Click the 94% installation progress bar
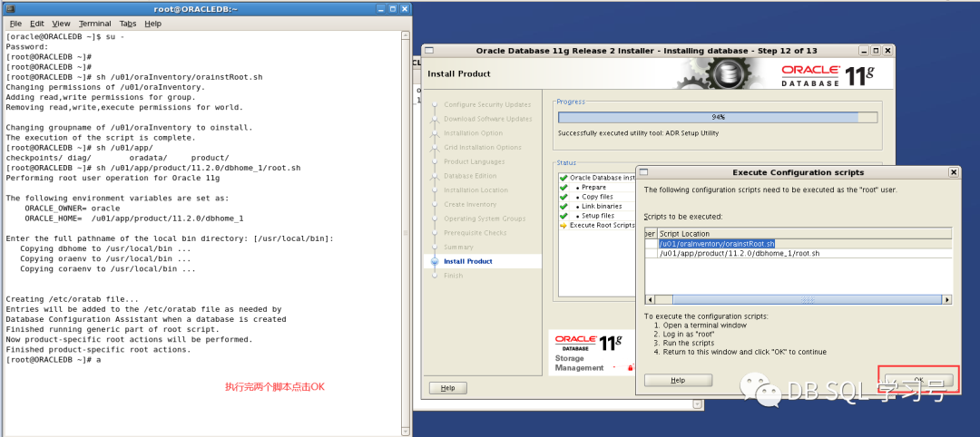 (718, 117)
